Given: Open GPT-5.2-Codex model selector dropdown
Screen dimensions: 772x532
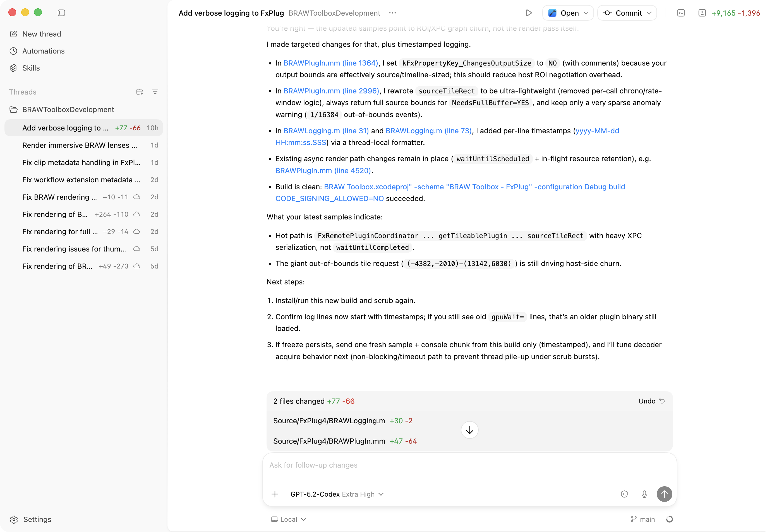Looking at the screenshot, I should click(x=337, y=494).
